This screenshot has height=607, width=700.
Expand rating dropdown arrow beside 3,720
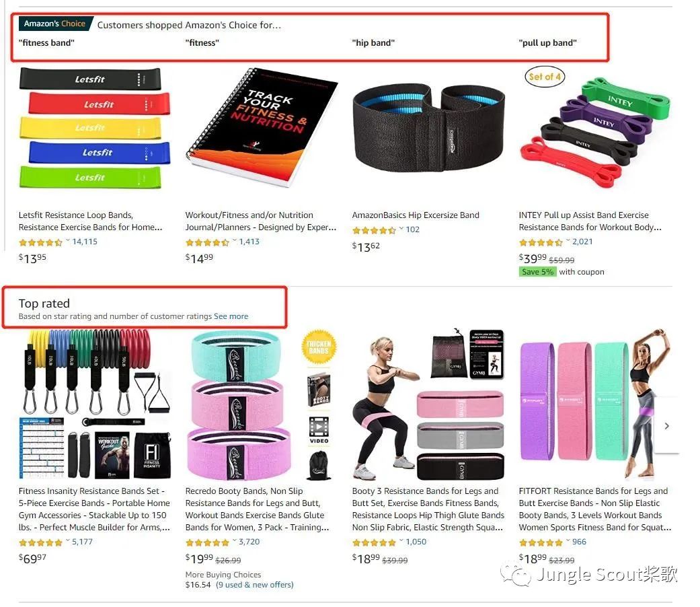click(235, 541)
